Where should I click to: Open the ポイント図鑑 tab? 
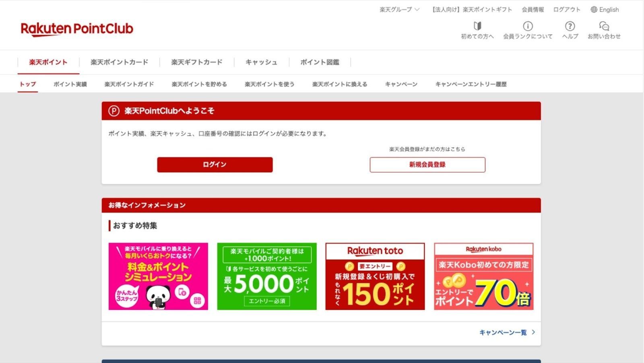[320, 62]
